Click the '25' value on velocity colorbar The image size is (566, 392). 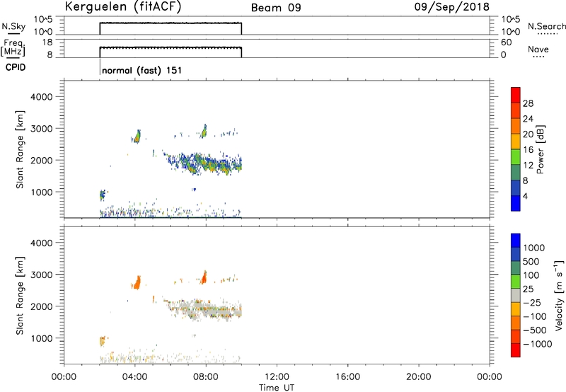(x=528, y=289)
